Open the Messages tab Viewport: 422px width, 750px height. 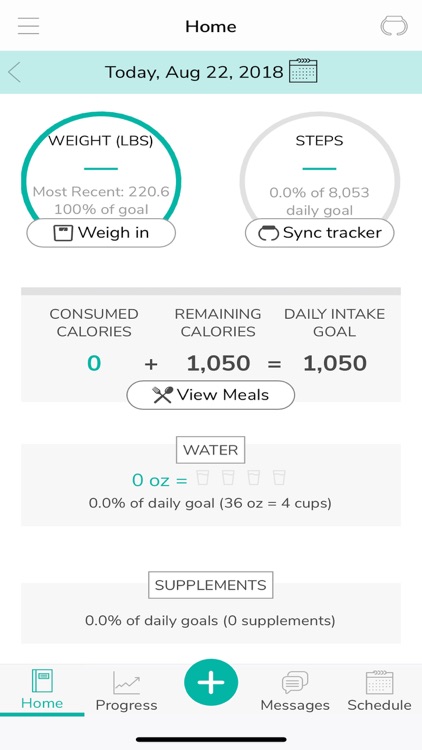tap(295, 691)
